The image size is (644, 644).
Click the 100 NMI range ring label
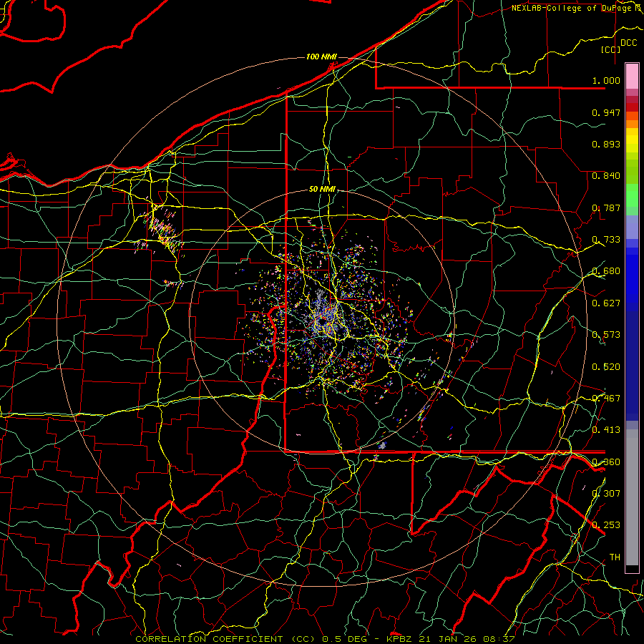pos(321,57)
